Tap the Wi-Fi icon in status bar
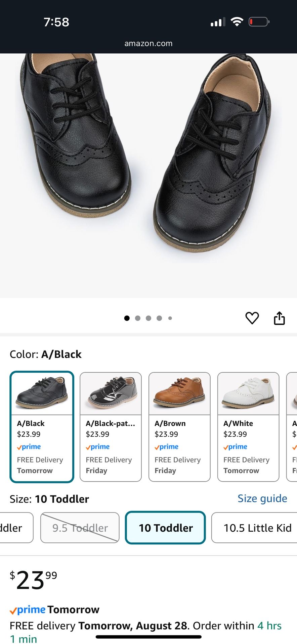297x644 pixels. 237,21
